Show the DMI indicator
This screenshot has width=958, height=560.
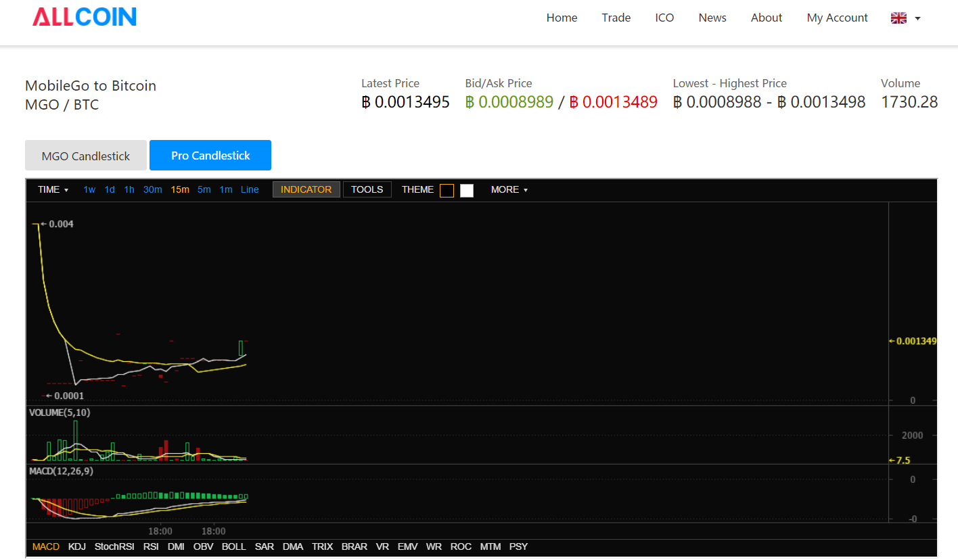(176, 546)
